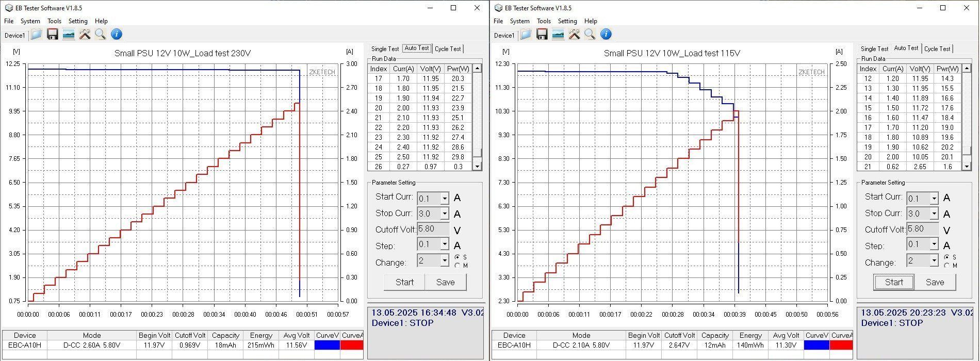Click the red CurveA color swatch in the 230V window
Image resolution: width=980 pixels, height=361 pixels.
pos(351,345)
